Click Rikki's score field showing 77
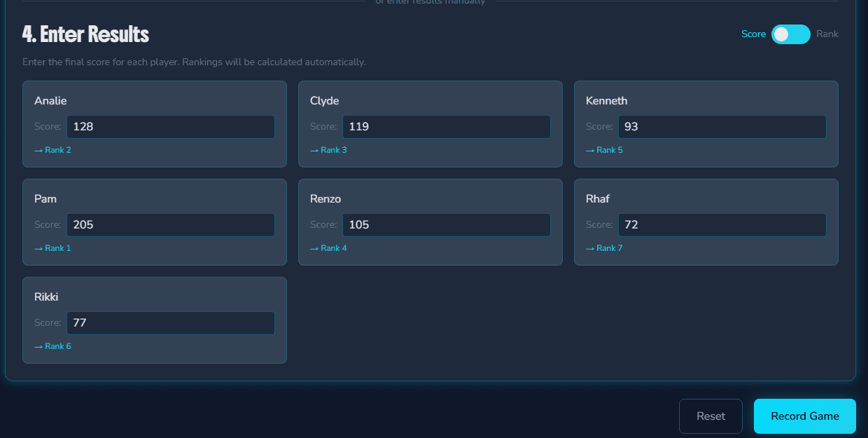 click(x=170, y=322)
